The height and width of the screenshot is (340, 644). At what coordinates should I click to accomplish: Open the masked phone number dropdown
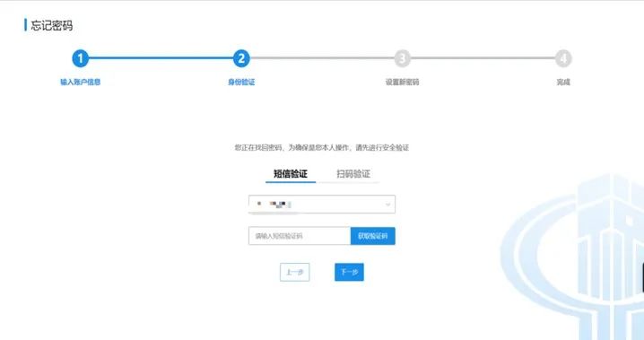coord(322,204)
